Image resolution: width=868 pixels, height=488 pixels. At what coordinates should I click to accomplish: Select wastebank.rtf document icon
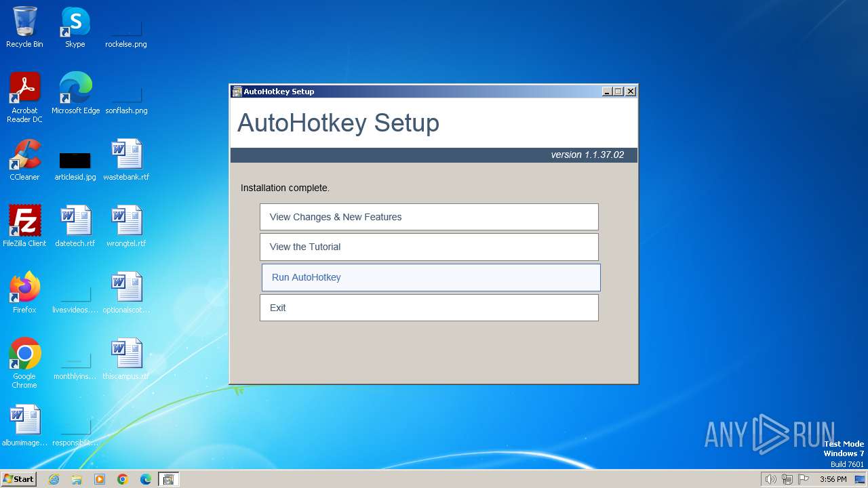tap(126, 160)
